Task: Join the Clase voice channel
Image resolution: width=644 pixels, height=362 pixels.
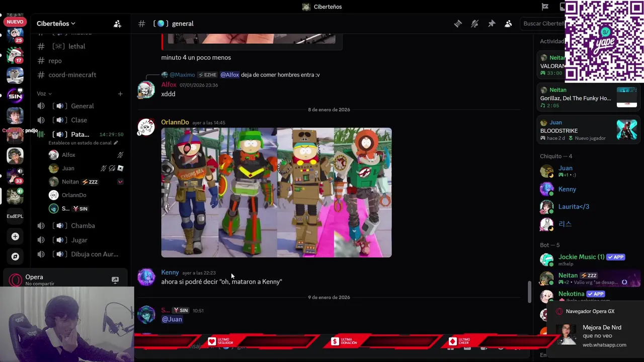Action: point(78,120)
